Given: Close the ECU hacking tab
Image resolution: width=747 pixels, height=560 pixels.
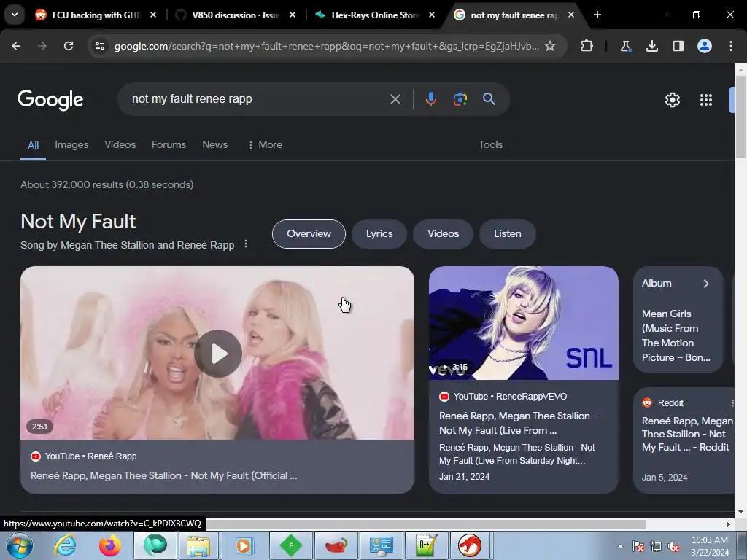Looking at the screenshot, I should [153, 15].
